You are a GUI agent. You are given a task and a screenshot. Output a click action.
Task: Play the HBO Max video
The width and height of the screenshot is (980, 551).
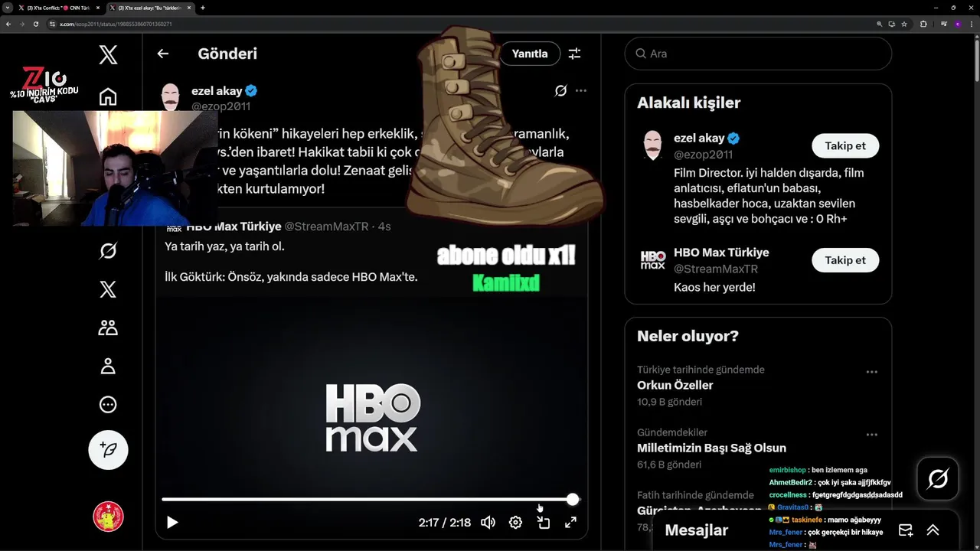tap(172, 523)
